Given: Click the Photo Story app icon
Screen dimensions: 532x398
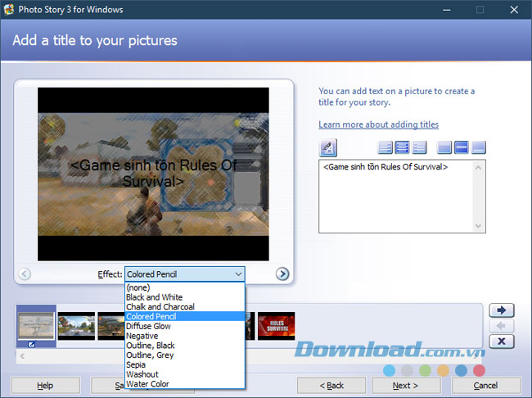Looking at the screenshot, I should [x=8, y=9].
